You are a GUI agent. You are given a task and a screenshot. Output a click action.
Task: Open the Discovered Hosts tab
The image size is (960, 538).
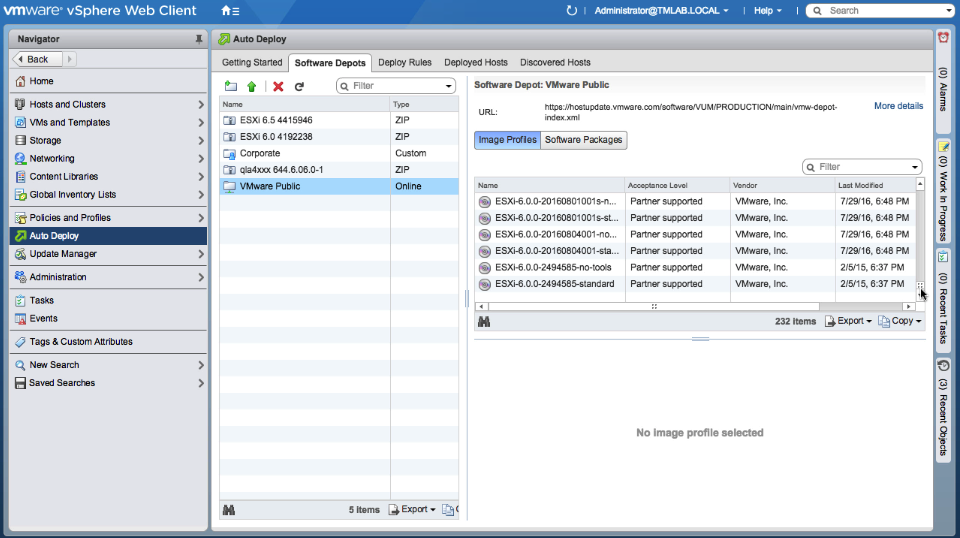pyautogui.click(x=555, y=62)
